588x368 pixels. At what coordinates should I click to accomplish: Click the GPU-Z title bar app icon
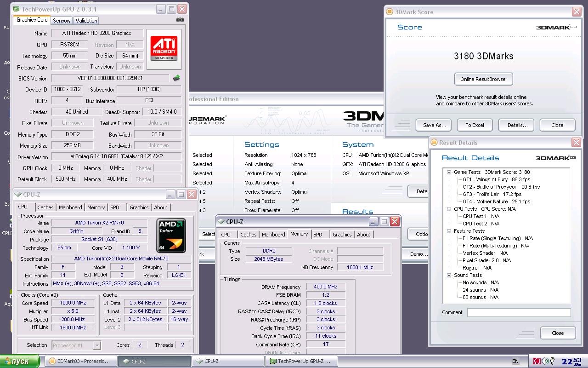tap(17, 9)
